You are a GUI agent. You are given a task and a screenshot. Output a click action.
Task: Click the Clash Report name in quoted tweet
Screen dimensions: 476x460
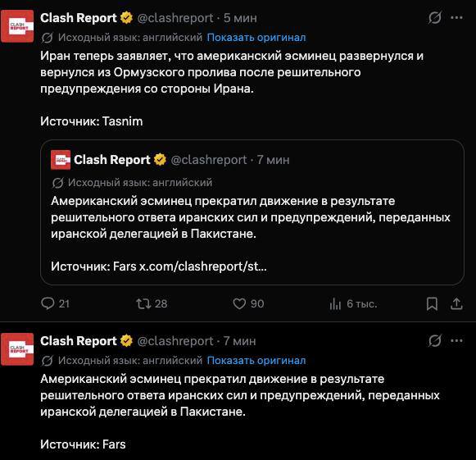(112, 160)
